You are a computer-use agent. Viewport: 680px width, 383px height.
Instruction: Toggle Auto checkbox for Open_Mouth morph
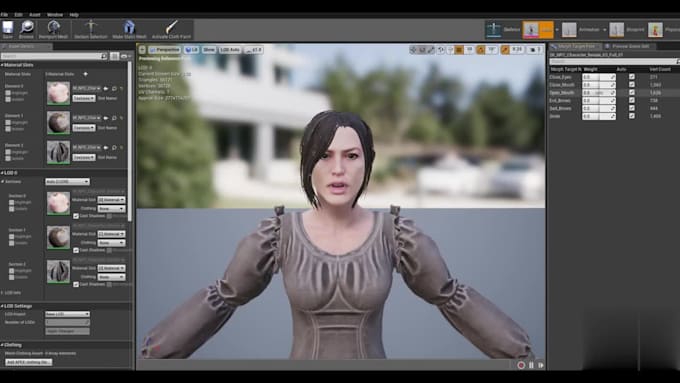point(632,92)
